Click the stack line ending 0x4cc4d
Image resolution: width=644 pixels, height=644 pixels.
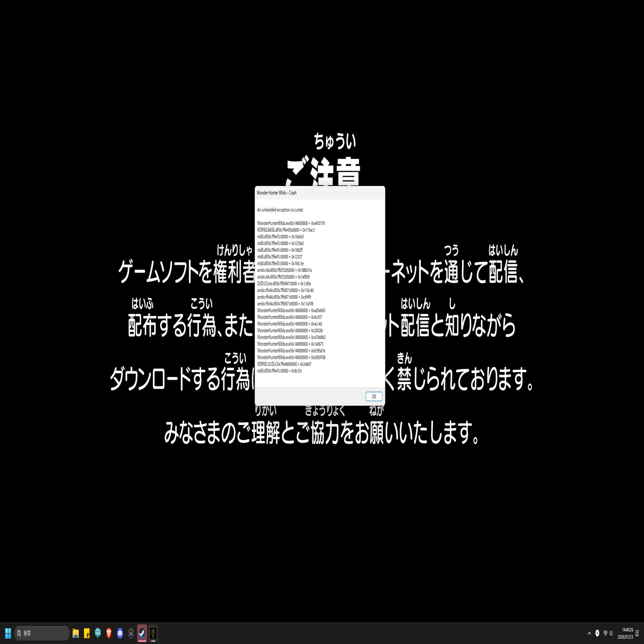(289, 324)
